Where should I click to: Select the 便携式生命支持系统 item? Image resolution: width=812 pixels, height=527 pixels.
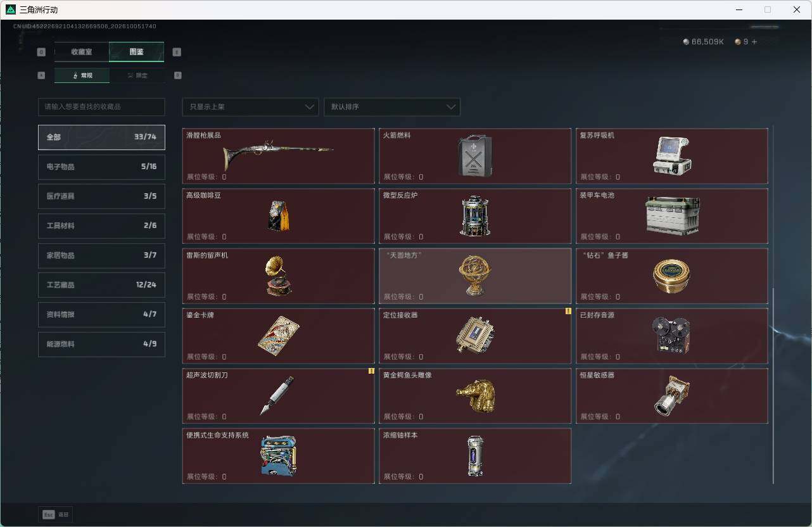click(x=279, y=456)
